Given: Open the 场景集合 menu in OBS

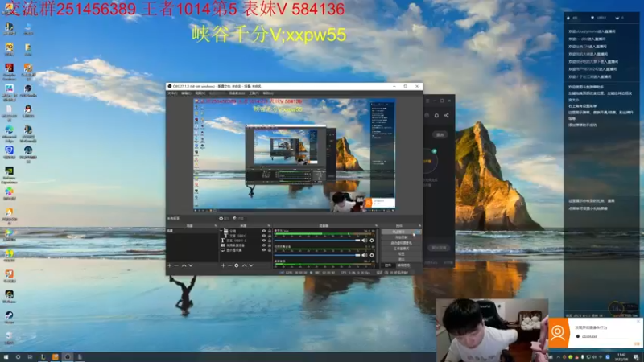Looking at the screenshot, I should [237, 93].
